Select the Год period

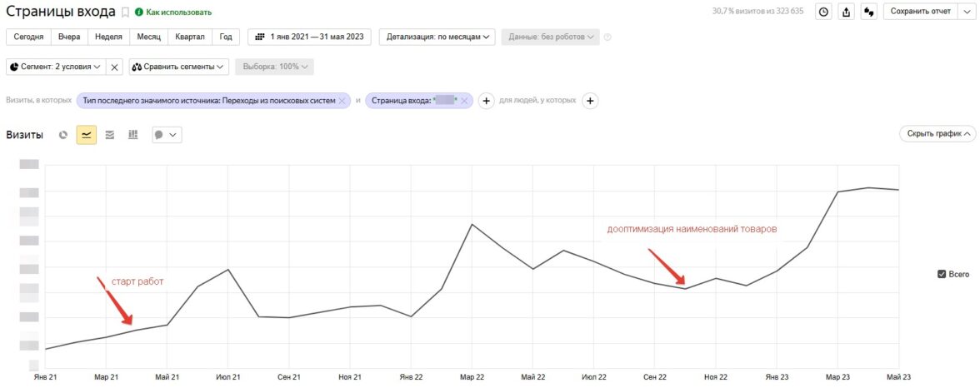[x=226, y=37]
